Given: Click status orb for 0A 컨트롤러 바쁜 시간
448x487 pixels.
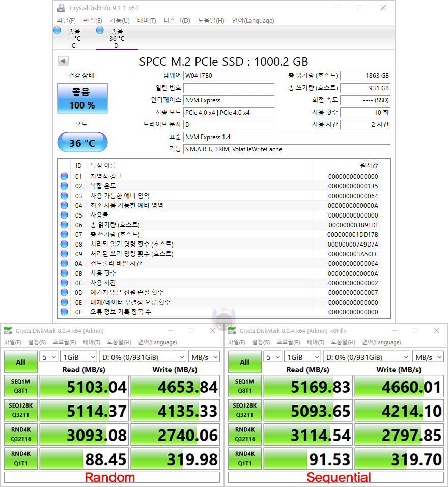Looking at the screenshot, I should click(x=64, y=263).
